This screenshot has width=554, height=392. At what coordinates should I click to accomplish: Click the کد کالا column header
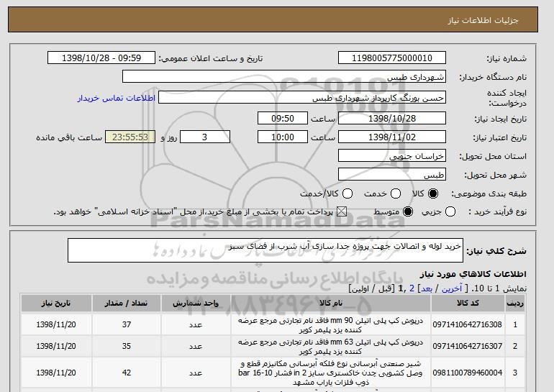pyautogui.click(x=468, y=304)
